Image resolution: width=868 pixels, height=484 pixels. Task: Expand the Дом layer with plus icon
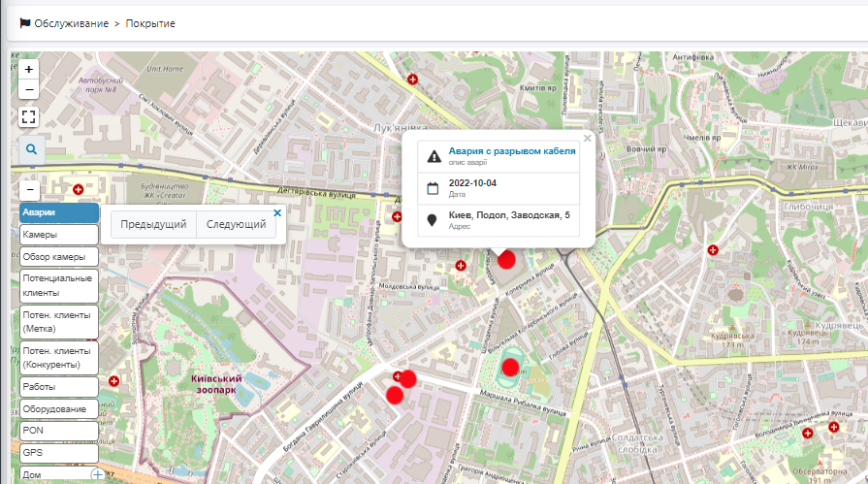click(98, 474)
